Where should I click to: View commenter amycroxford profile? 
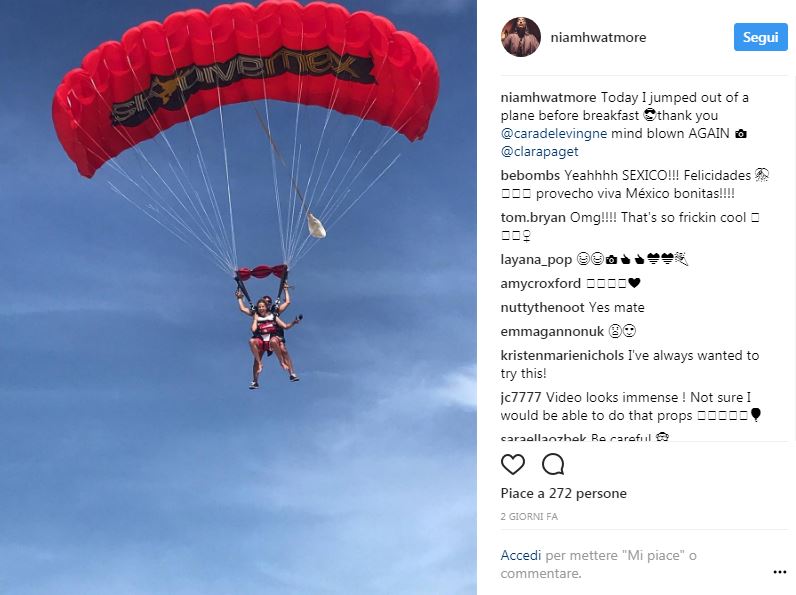tap(540, 284)
